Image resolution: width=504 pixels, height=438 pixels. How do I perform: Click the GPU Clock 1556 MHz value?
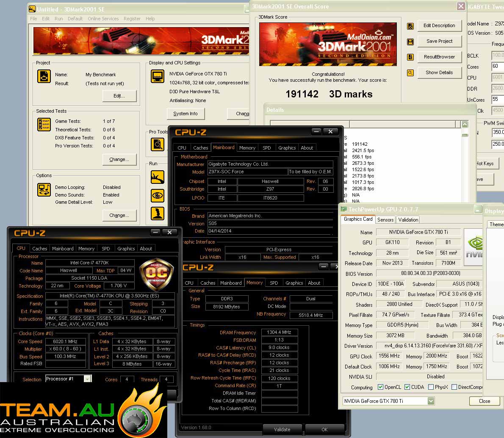[389, 356]
